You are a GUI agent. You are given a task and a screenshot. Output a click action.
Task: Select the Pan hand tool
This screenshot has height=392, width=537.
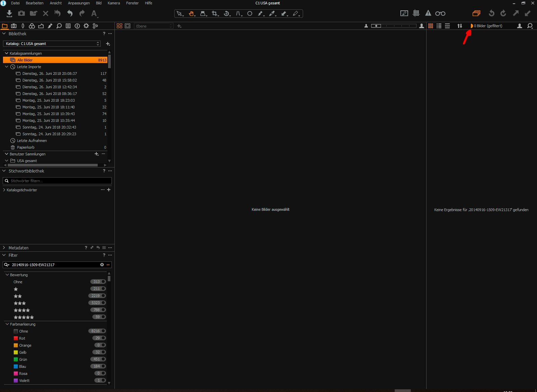click(191, 14)
